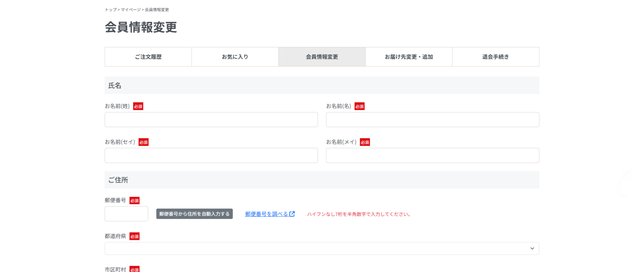Screen dimensions: 644x272
Task: Select the 会員情報変更 tab
Action: [322, 57]
